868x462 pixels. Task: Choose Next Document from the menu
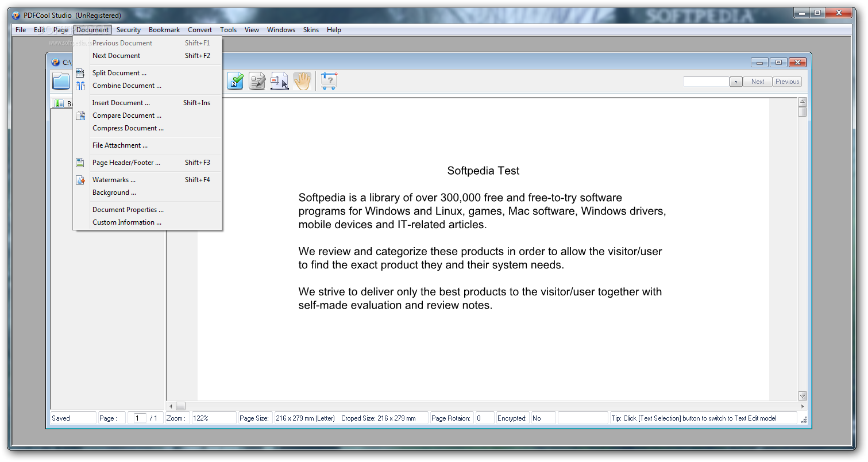coord(148,56)
